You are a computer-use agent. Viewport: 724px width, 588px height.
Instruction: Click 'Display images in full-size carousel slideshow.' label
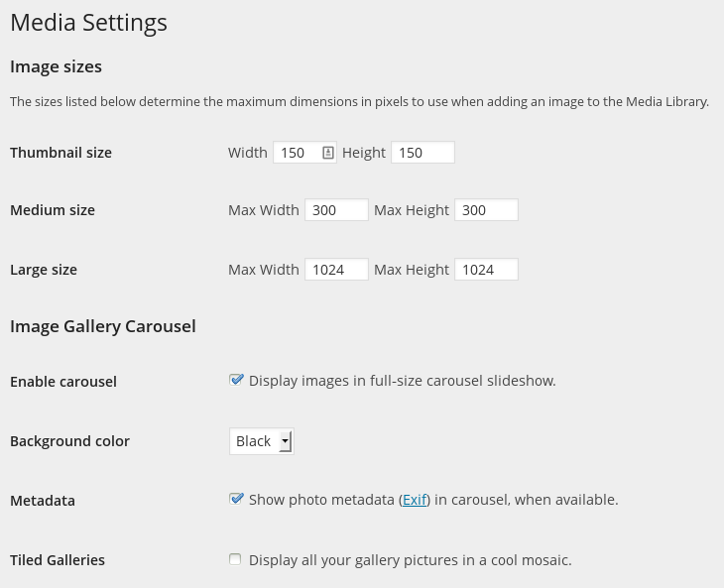pos(403,381)
